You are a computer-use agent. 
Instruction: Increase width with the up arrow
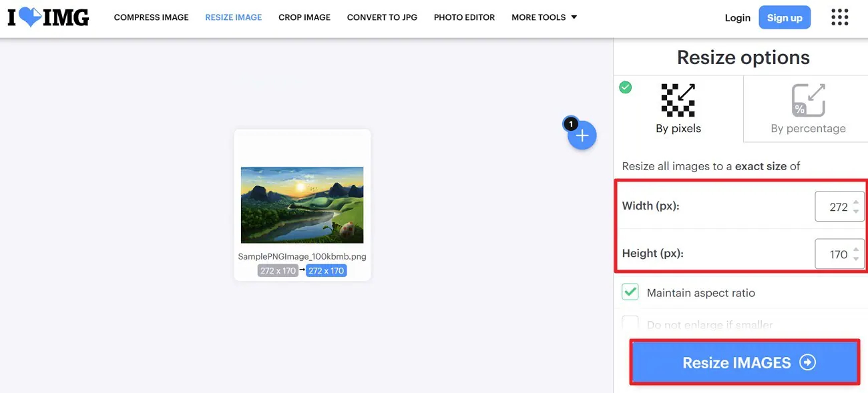(x=856, y=202)
